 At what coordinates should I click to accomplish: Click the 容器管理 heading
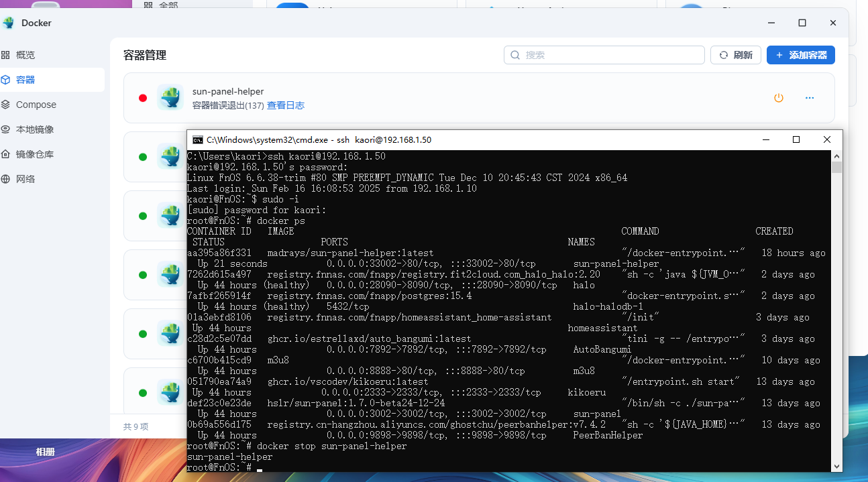point(145,55)
